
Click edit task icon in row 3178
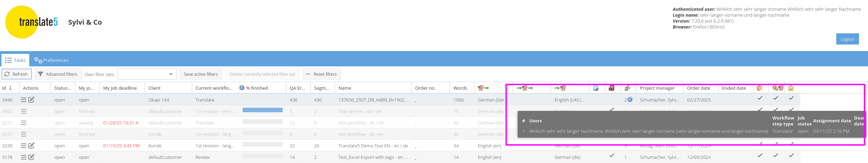[x=31, y=157]
